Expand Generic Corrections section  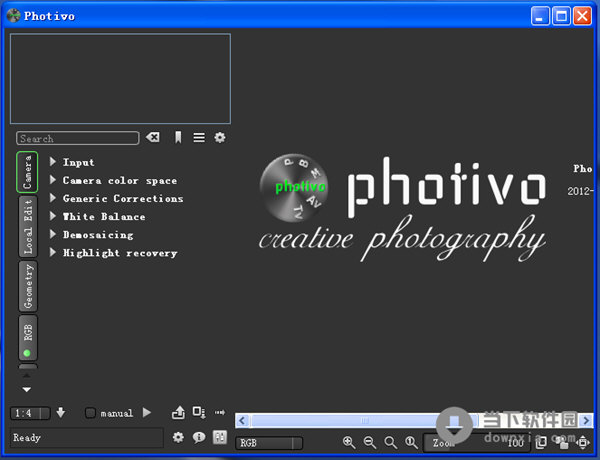coord(53,198)
